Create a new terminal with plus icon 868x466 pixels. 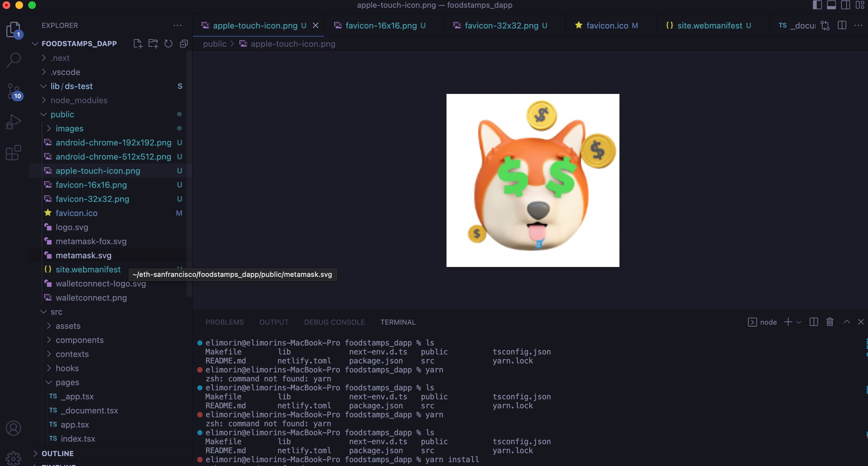click(x=788, y=322)
